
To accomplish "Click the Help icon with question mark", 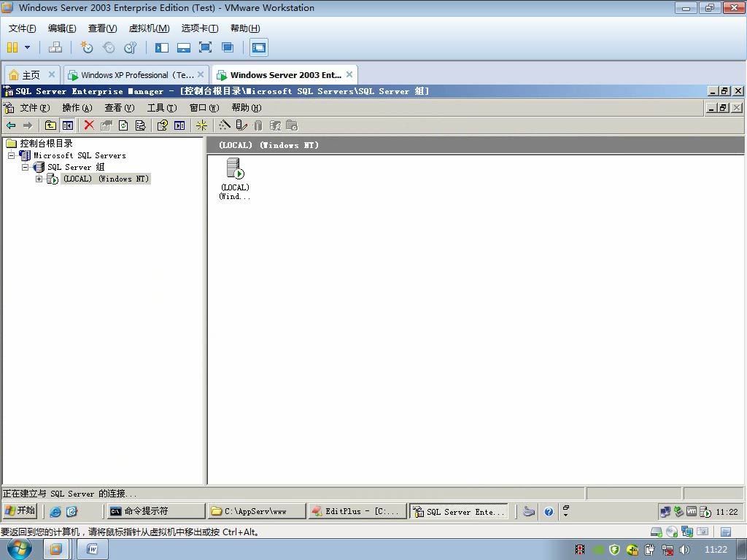I will (x=163, y=125).
